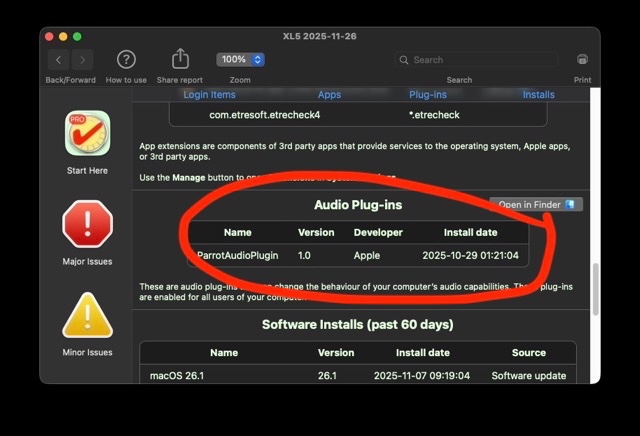640x436 pixels.
Task: Go back with the Back arrow
Action: 59,60
